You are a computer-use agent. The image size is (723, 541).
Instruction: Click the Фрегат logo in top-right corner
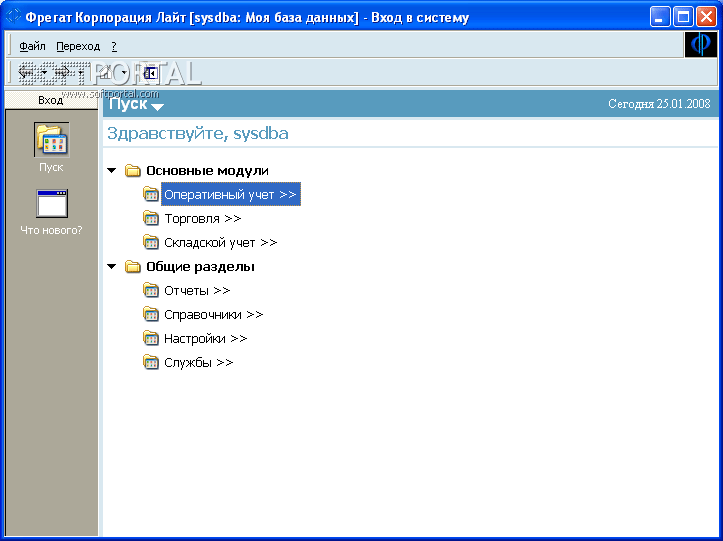point(701,45)
